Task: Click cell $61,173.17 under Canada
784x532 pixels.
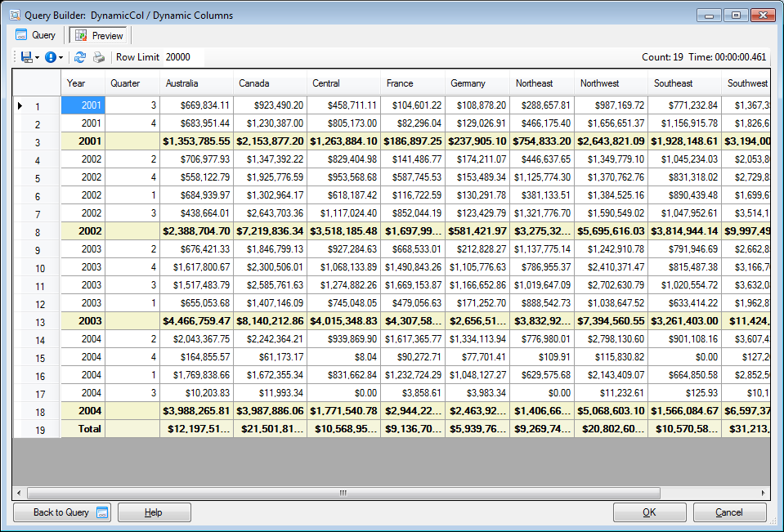Action: coord(270,357)
